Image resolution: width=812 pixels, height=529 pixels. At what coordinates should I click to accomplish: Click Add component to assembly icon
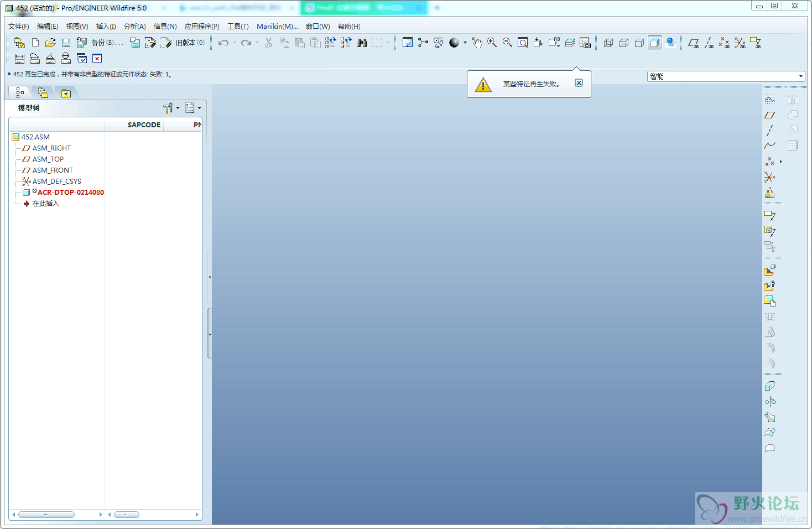coord(769,270)
